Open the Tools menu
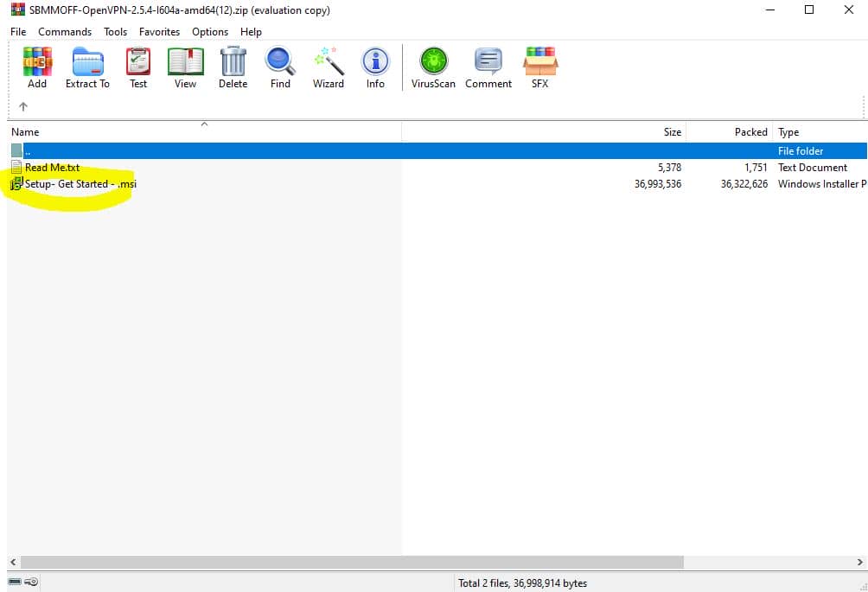Viewport: 868px width, 592px height. [x=116, y=32]
